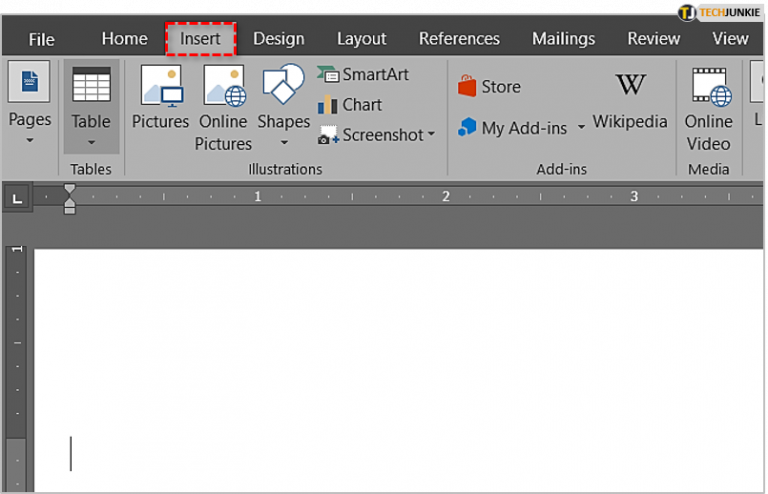The image size is (768, 494).
Task: Click the tab stop selector on ruler
Action: point(17,198)
